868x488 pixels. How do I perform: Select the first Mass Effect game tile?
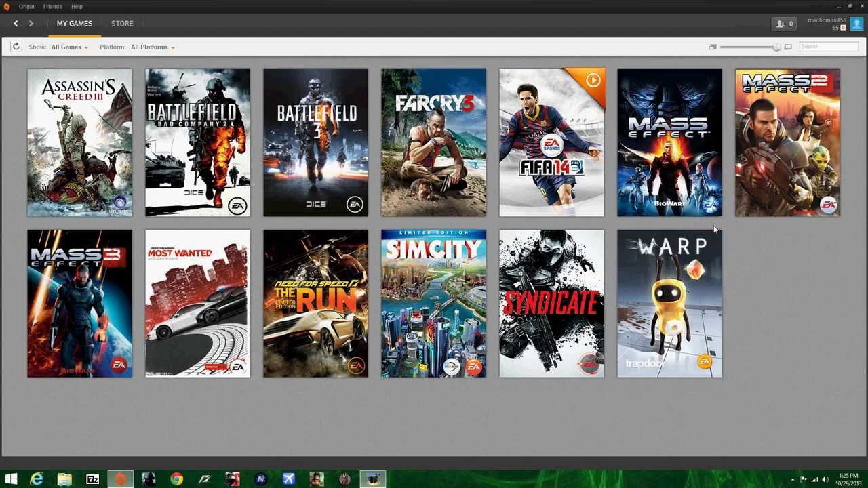[669, 142]
